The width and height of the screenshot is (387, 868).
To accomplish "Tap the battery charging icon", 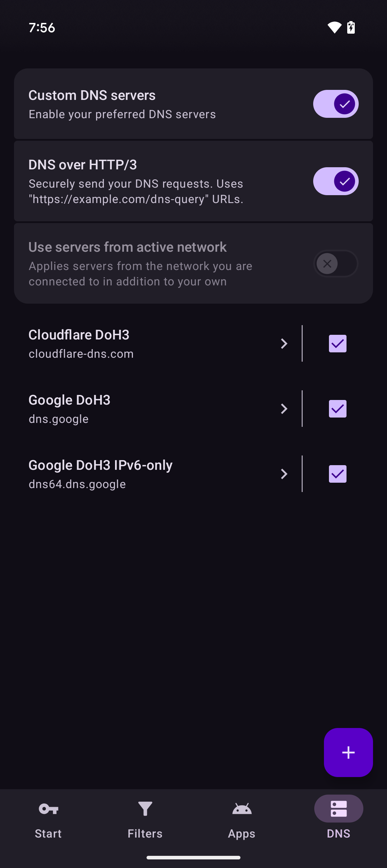I will click(351, 28).
